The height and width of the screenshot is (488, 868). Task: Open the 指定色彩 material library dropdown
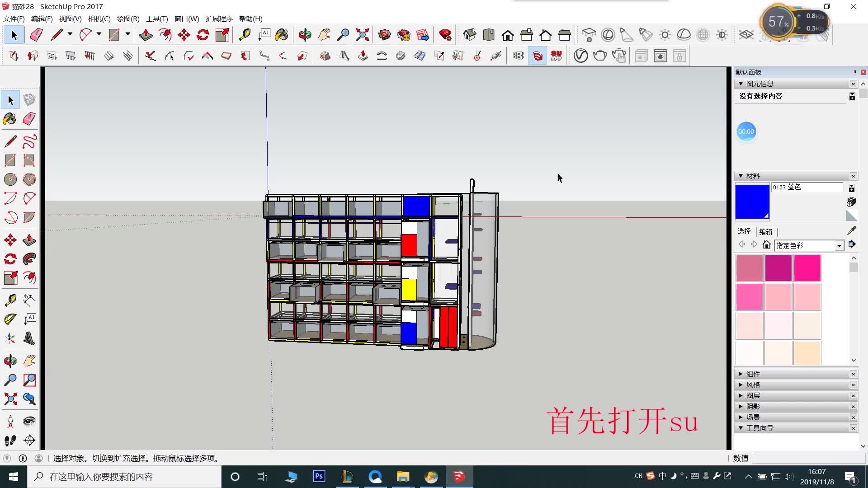pyautogui.click(x=839, y=245)
